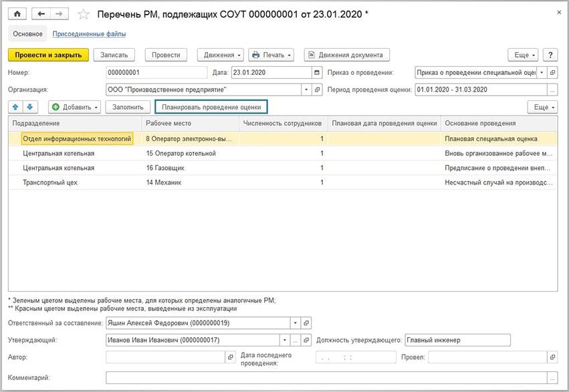The height and width of the screenshot is (392, 569).
Task: Move row up with blue arrow
Action: pyautogui.click(x=15, y=107)
